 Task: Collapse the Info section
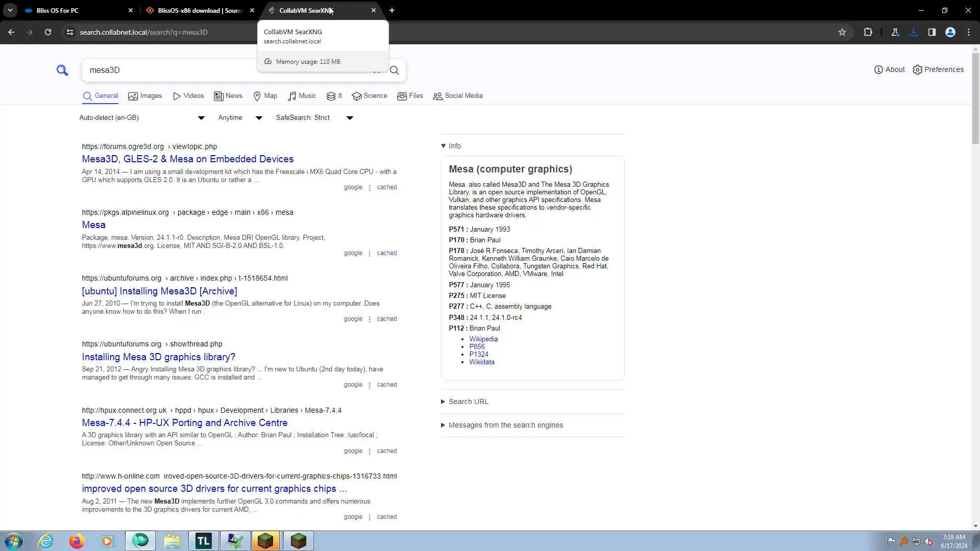point(451,146)
